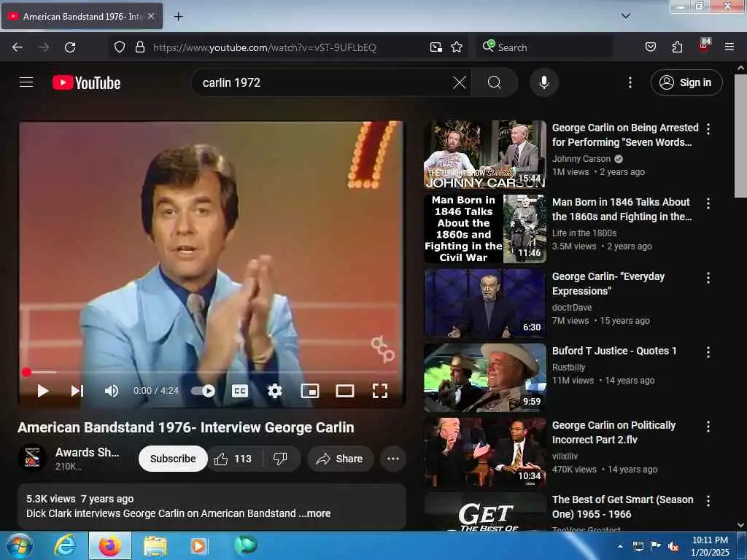Open options for Best of Get Smart
Image resolution: width=747 pixels, height=560 pixels.
(x=708, y=501)
